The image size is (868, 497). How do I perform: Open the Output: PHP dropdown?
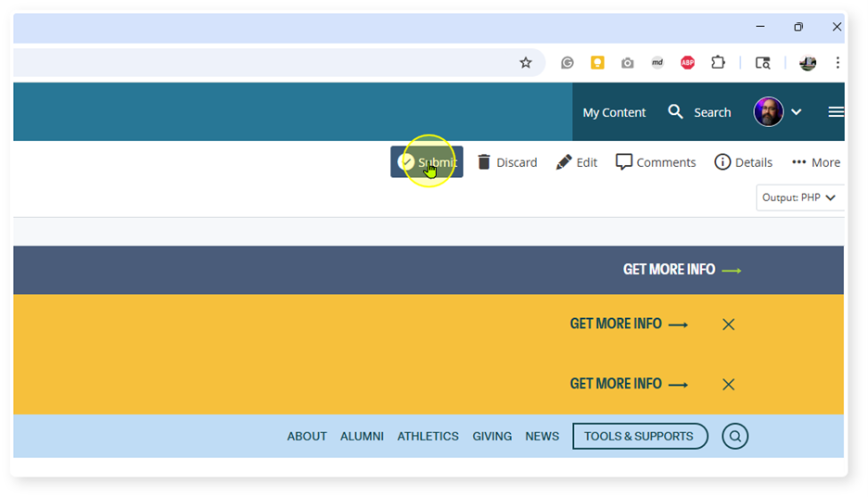point(799,198)
